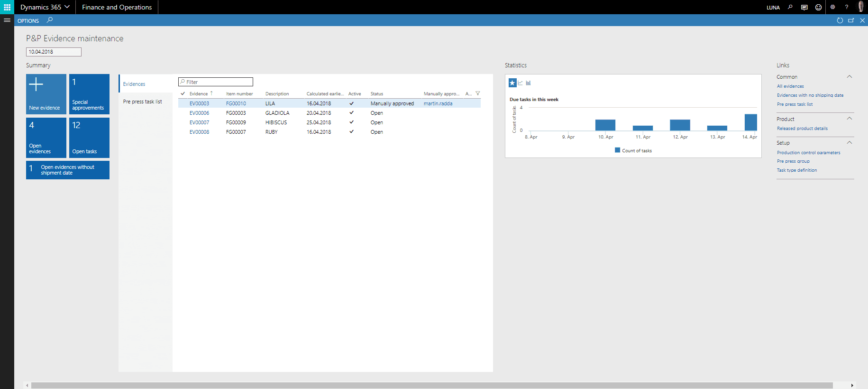Toggle the select-all checkmark in grid header
The height and width of the screenshot is (389, 868).
click(183, 93)
